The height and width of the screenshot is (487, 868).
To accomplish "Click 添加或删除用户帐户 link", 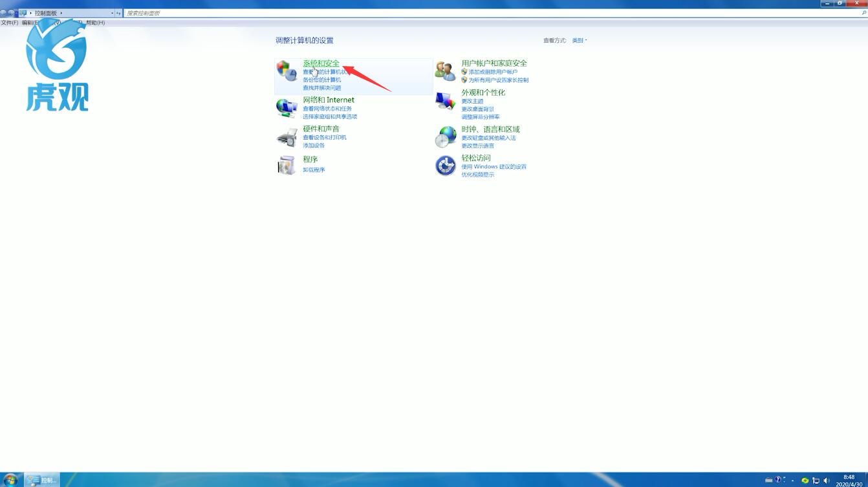I will [x=493, y=72].
